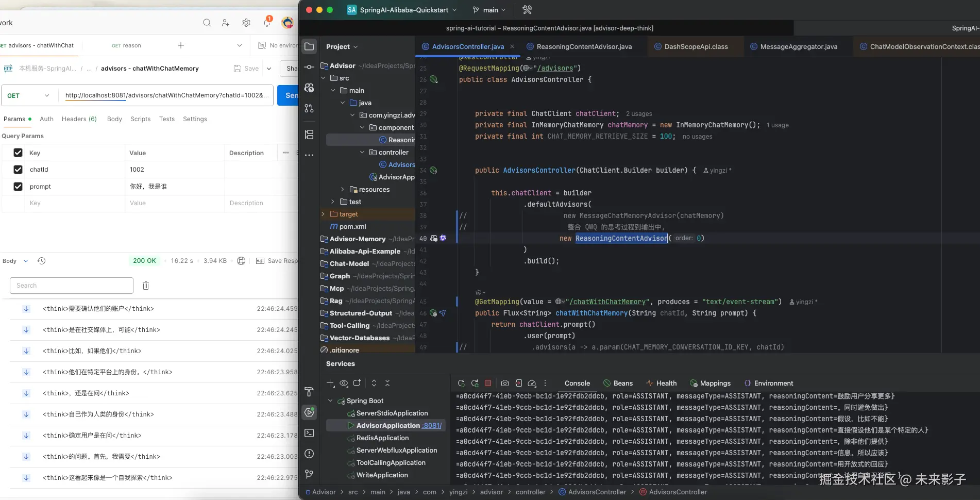Click the Add service plus icon

pos(330,383)
